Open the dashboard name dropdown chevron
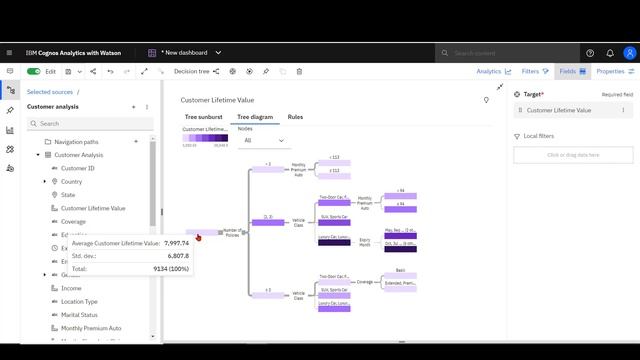This screenshot has width=640, height=360. pyautogui.click(x=218, y=53)
